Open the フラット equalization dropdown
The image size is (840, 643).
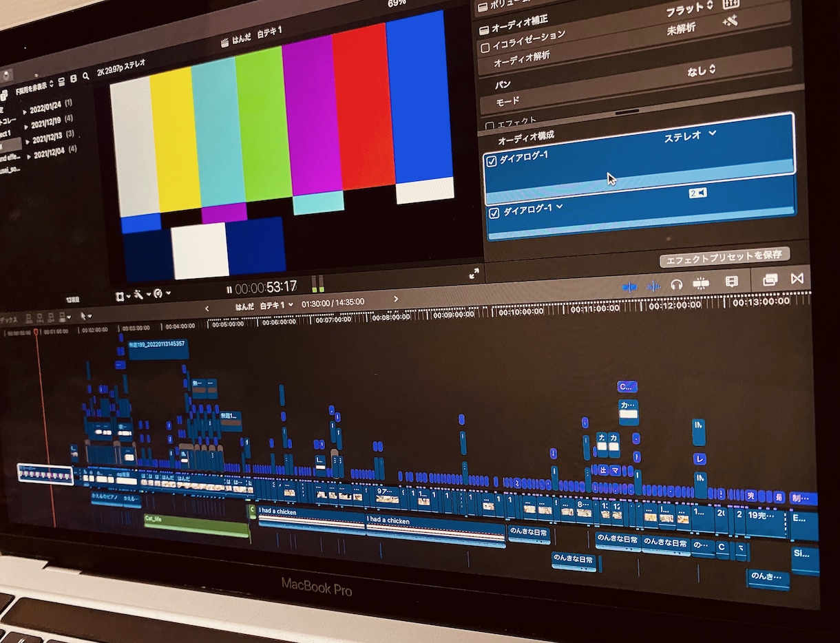pos(689,9)
